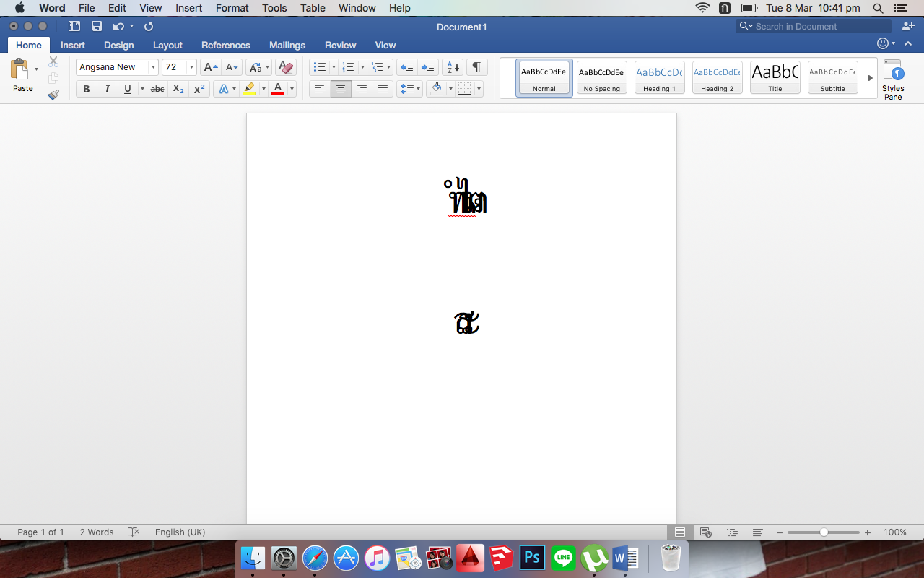Click the 2 Words count
The height and width of the screenshot is (578, 924).
(97, 532)
